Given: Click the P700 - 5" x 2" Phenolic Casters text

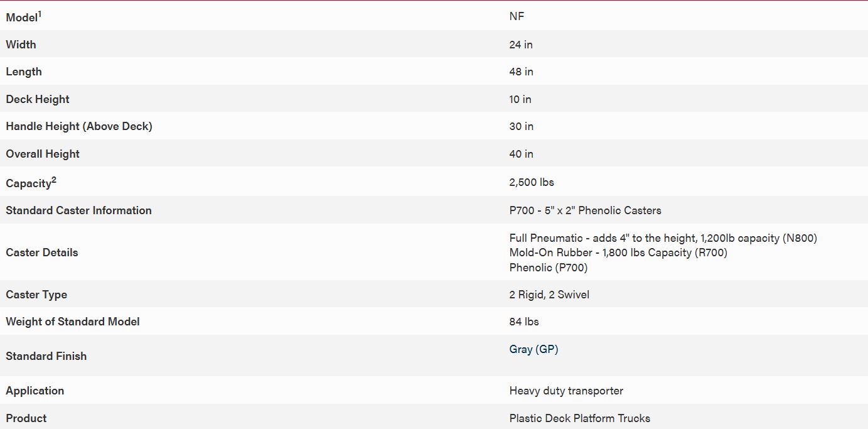Looking at the screenshot, I should tap(585, 210).
